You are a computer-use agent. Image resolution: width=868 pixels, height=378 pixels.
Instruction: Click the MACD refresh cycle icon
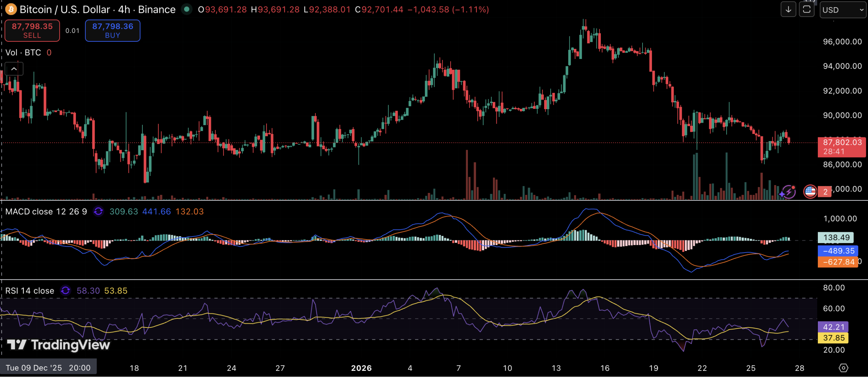click(x=98, y=212)
